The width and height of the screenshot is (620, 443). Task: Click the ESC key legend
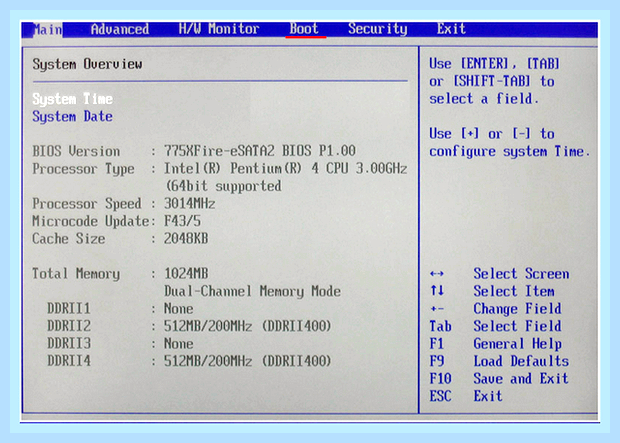point(440,396)
